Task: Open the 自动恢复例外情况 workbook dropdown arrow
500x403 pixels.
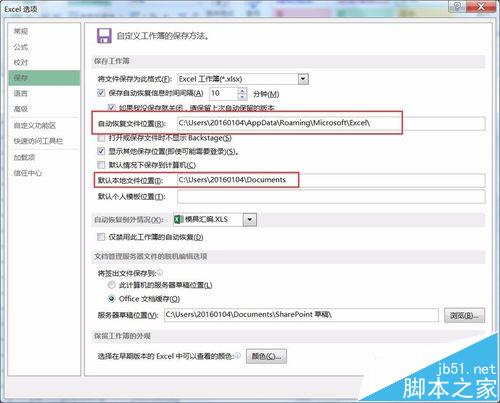Action: click(x=250, y=220)
